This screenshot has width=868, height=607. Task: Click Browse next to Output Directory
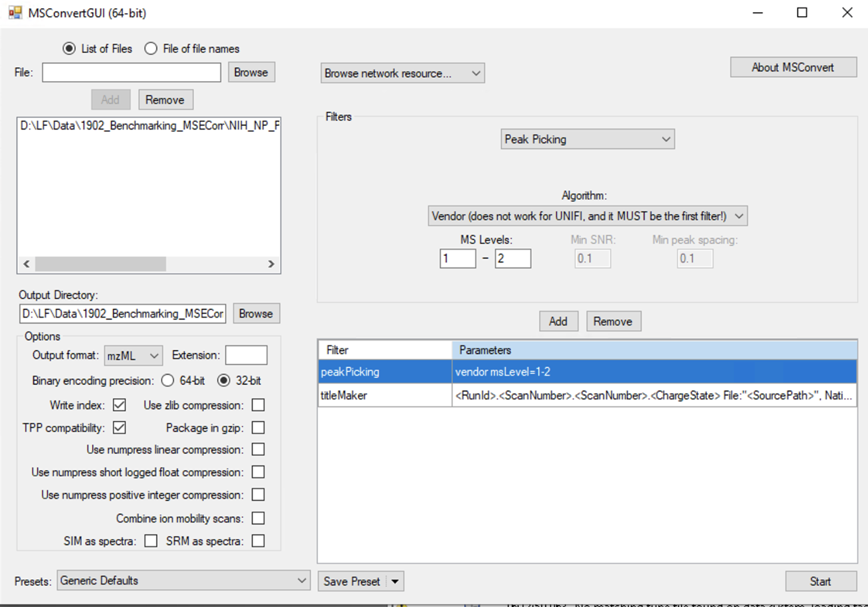click(256, 314)
